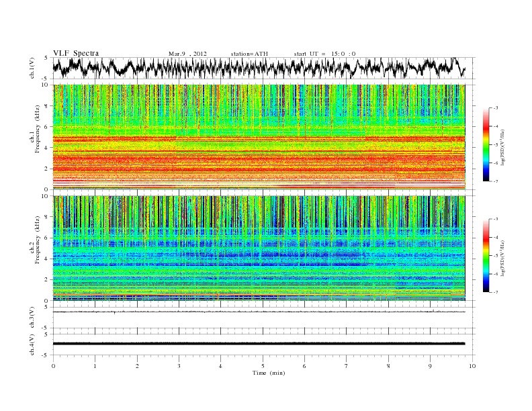
Task: Click the upper spectrogram color bar
Action: (486, 145)
